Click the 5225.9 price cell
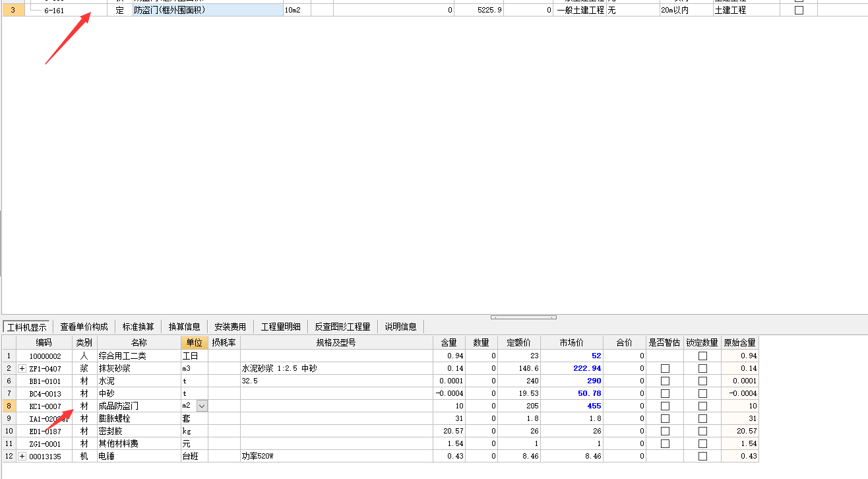 click(479, 11)
